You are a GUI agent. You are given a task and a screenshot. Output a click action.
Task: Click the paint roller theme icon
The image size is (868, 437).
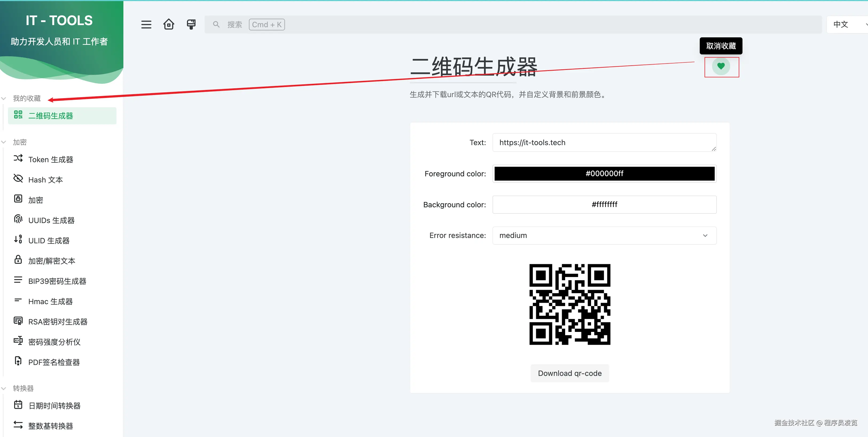point(191,25)
